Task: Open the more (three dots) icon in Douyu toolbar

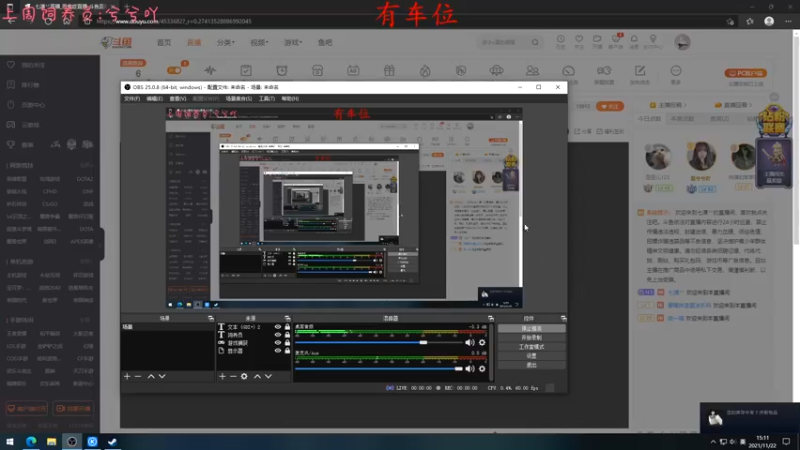Action: (676, 70)
